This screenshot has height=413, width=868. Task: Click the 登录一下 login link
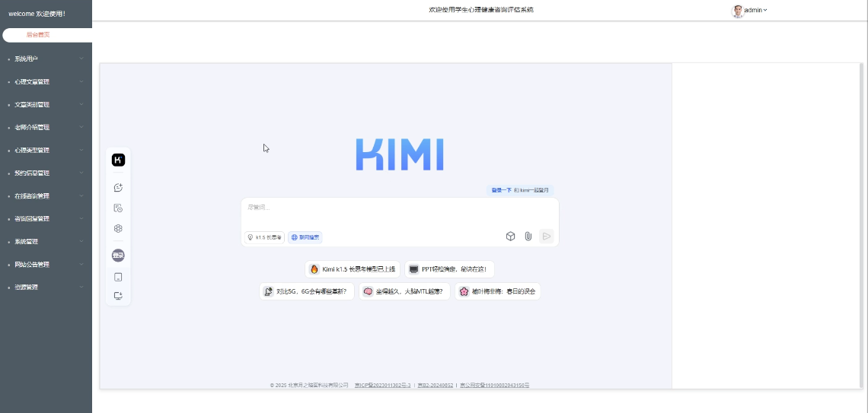(502, 190)
